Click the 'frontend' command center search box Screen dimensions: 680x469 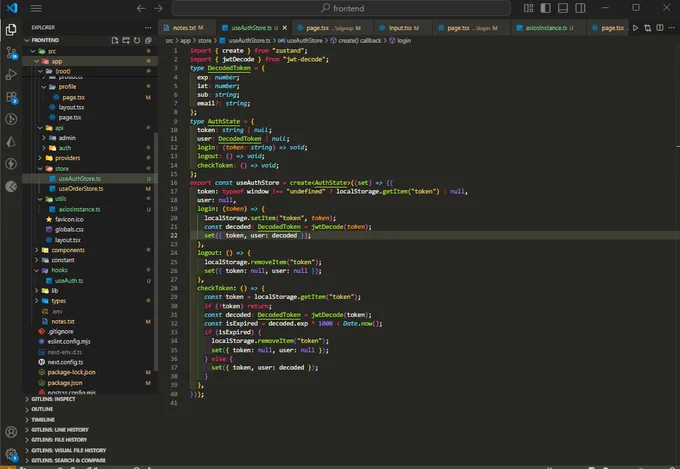point(341,8)
